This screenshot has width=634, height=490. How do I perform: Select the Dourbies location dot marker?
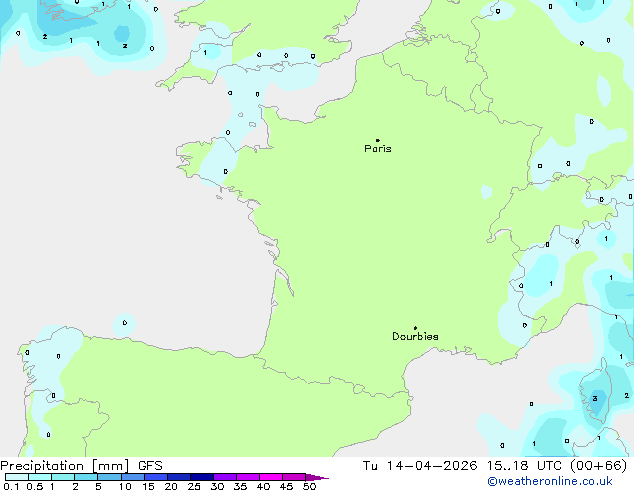[415, 328]
